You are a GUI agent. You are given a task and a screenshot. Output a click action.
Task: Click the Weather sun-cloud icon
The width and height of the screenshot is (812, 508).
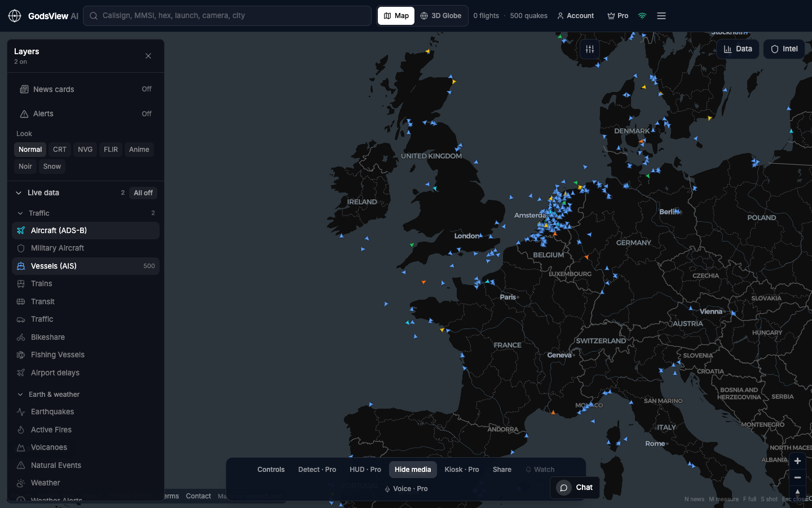pos(21,483)
